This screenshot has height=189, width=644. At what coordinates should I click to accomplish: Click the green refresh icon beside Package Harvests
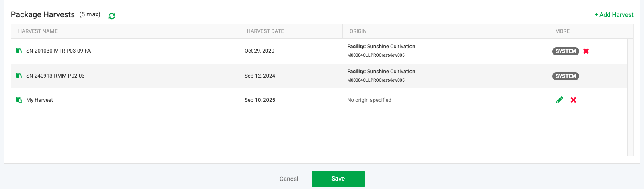point(112,16)
